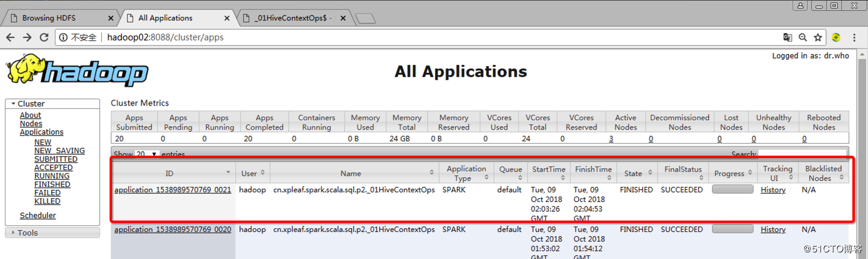Screen dimensions: 868x259
Task: Sort the table by FinishTime column
Action: tap(593, 173)
